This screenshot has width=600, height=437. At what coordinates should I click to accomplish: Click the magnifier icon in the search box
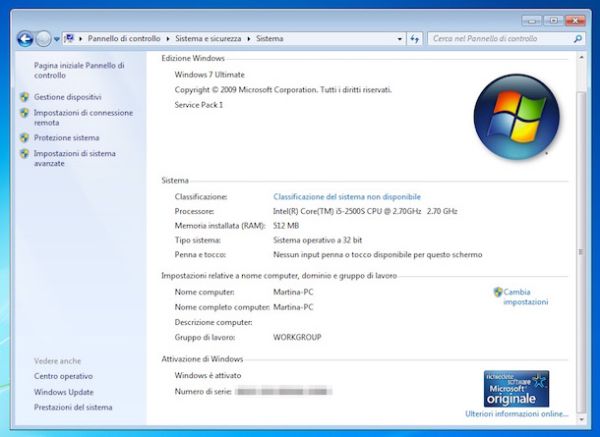tap(578, 39)
